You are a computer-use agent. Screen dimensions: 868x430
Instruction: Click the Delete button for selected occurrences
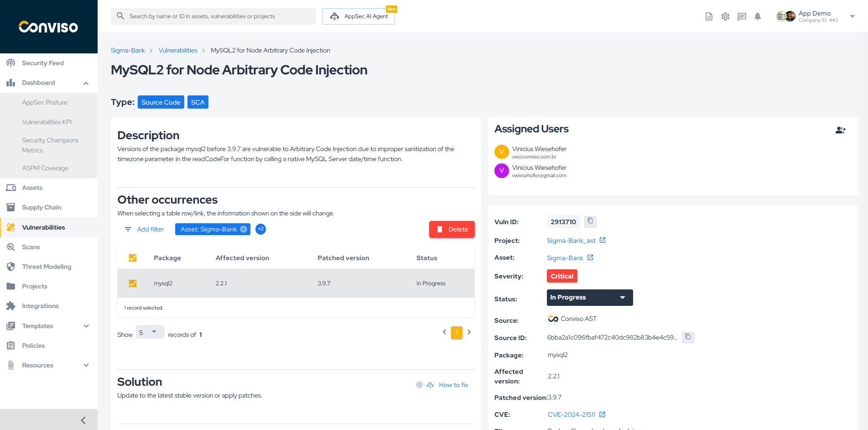[x=452, y=229]
